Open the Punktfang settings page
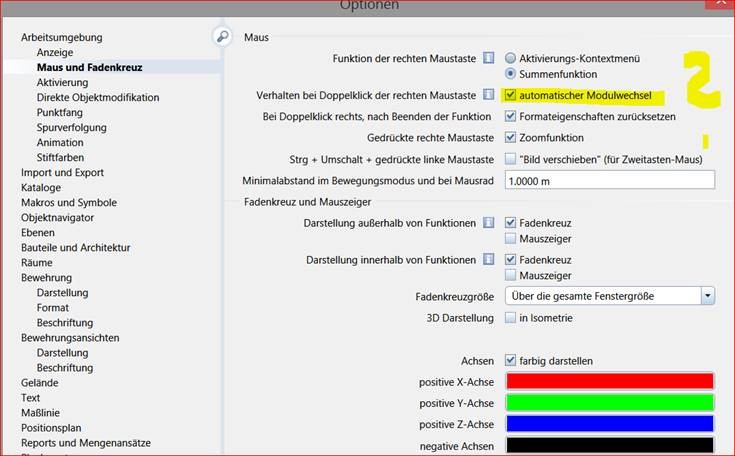 [x=59, y=112]
